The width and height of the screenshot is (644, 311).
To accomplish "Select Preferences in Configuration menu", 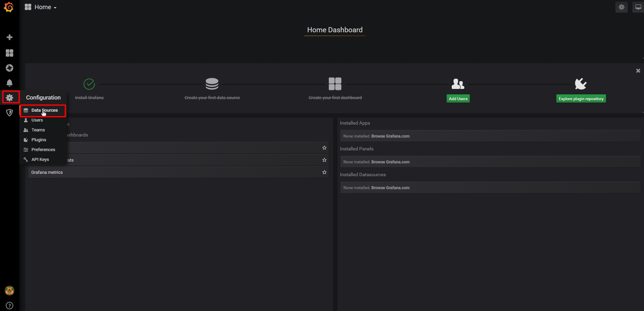I will tap(43, 150).
